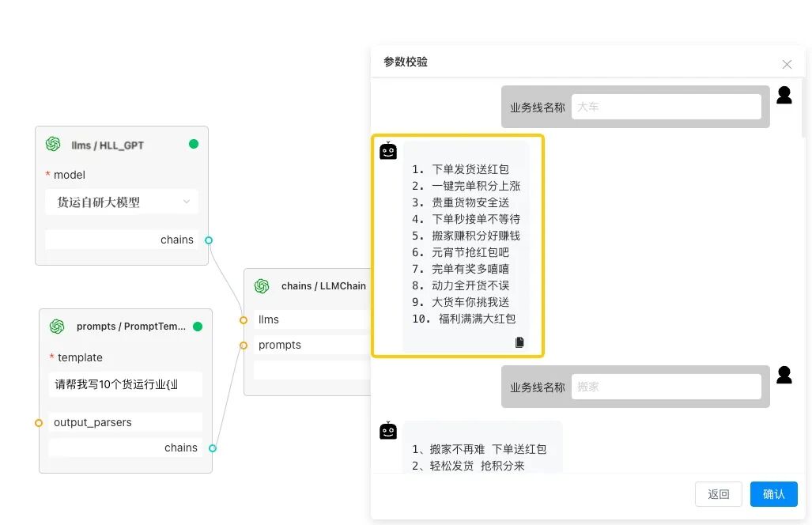Click the 返回 button

click(718, 494)
